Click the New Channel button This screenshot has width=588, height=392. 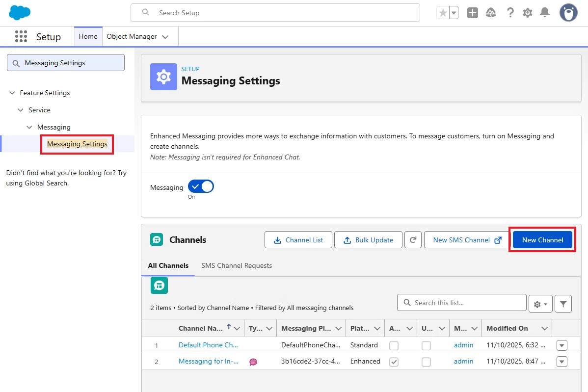(x=543, y=240)
